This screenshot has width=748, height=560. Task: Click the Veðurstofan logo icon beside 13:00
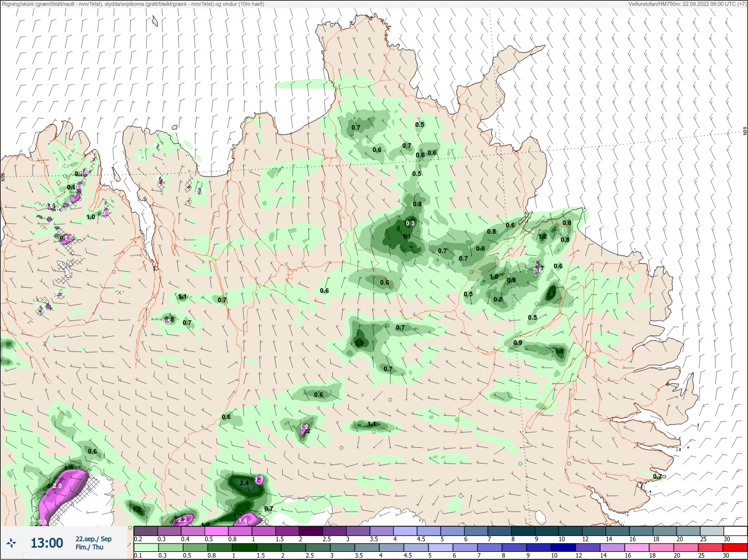tap(12, 543)
